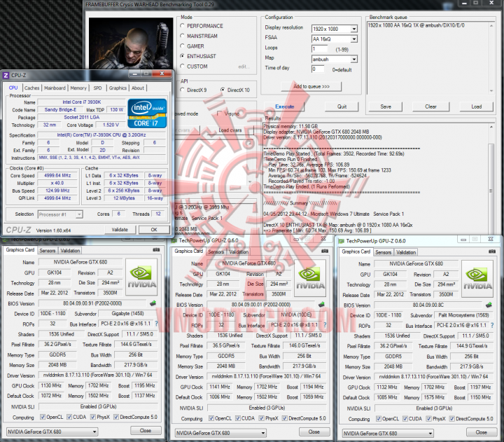Click BIOS save chip icon beside 80.04.09.00.8C
The height and width of the screenshot is (442, 504).
[489, 305]
